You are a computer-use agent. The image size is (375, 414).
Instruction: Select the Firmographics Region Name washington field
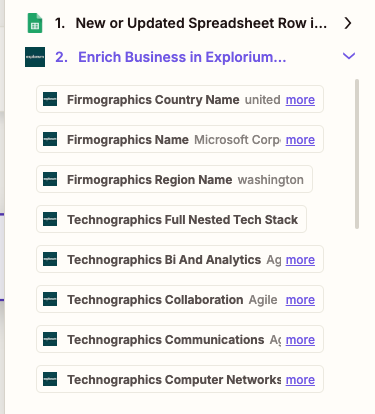coord(174,179)
